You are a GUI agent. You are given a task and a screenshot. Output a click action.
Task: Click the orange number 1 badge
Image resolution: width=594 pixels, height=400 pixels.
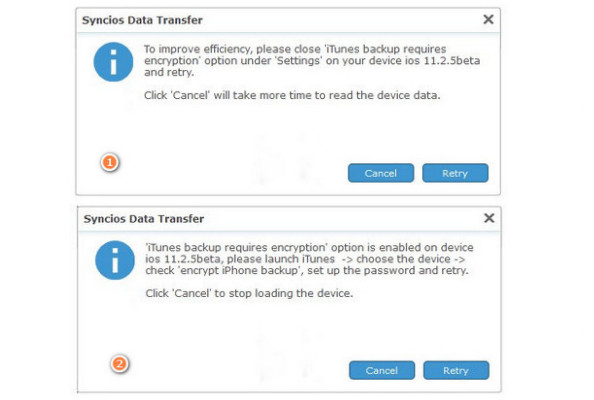coord(110,162)
